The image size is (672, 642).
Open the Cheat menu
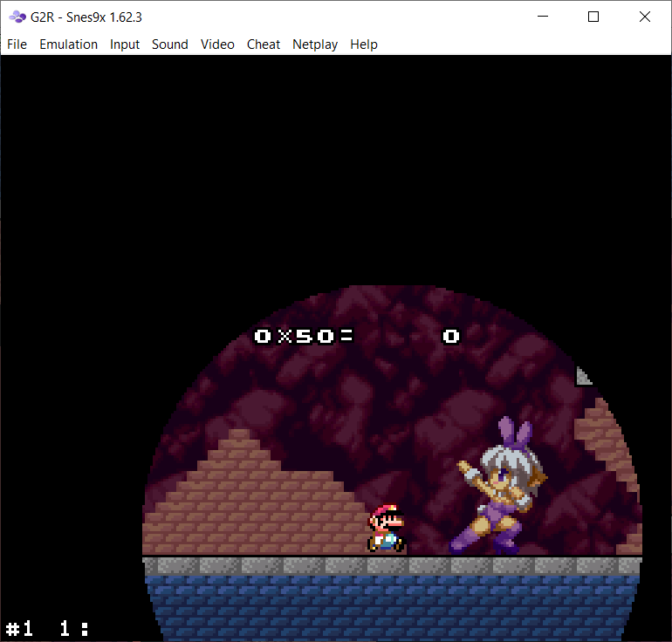click(x=264, y=44)
